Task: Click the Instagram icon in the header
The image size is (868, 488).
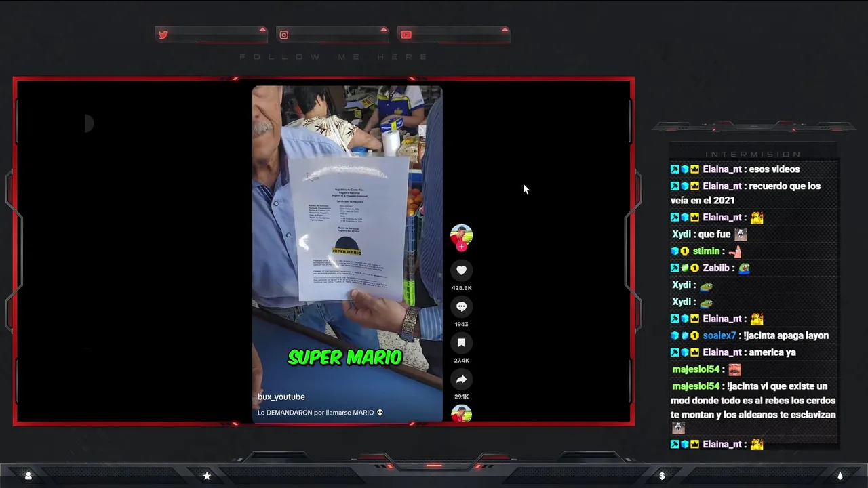Action: pos(284,35)
